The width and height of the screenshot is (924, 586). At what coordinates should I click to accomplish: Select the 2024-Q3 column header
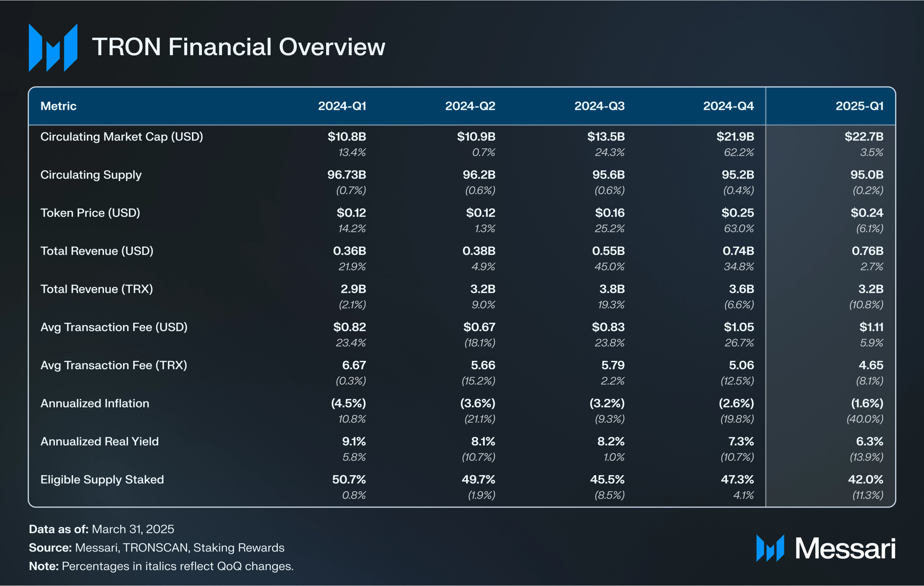599,106
